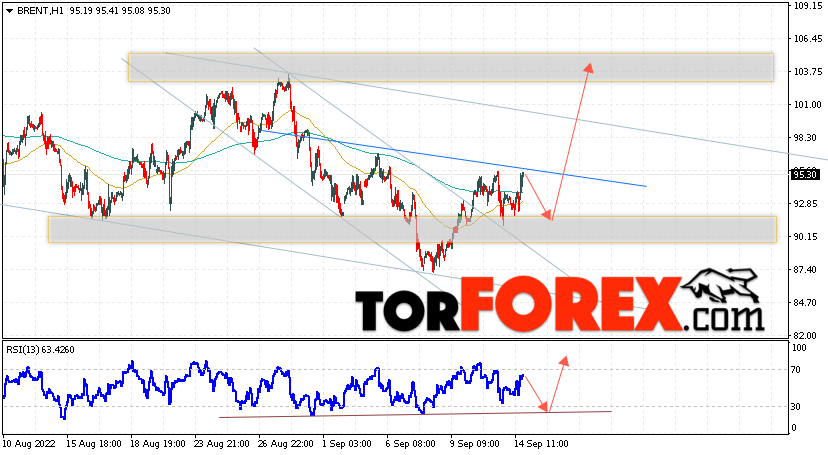Select price level 106.45 on the scale
The width and height of the screenshot is (828, 455).
tap(808, 39)
